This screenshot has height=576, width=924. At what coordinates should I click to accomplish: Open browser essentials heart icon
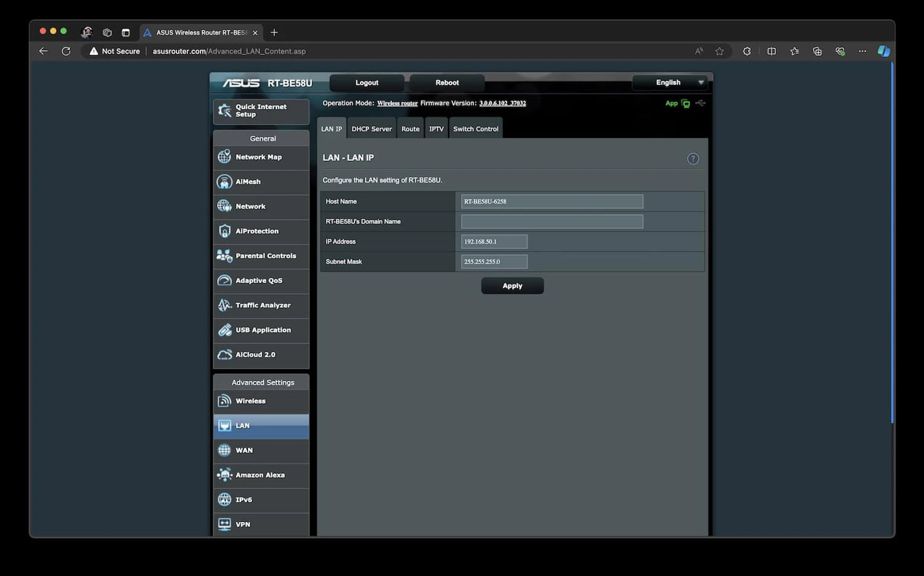click(x=840, y=51)
